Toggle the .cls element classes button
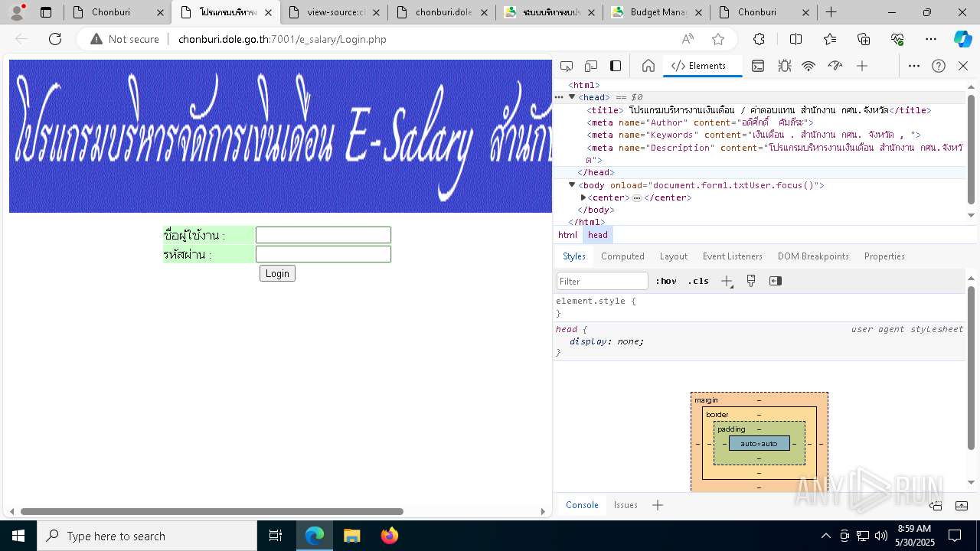The image size is (980, 551). (x=698, y=281)
